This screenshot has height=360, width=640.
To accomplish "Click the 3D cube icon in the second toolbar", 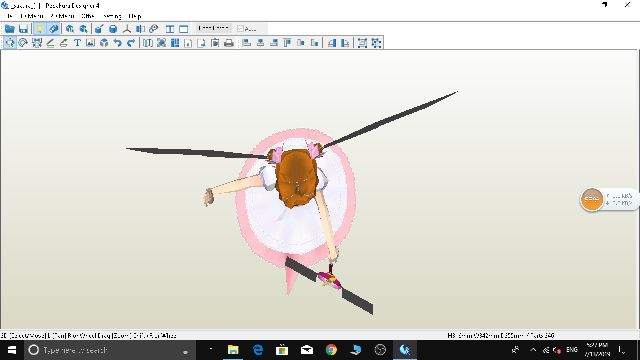I will [x=104, y=42].
